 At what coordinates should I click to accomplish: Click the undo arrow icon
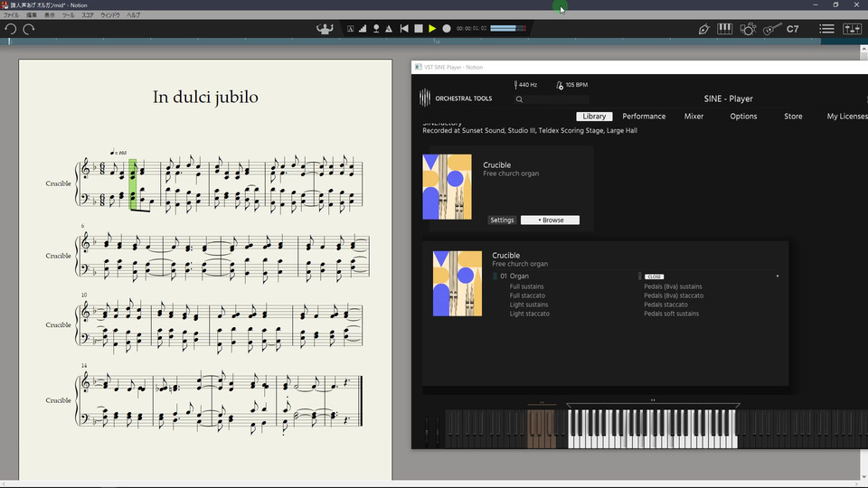pos(11,29)
